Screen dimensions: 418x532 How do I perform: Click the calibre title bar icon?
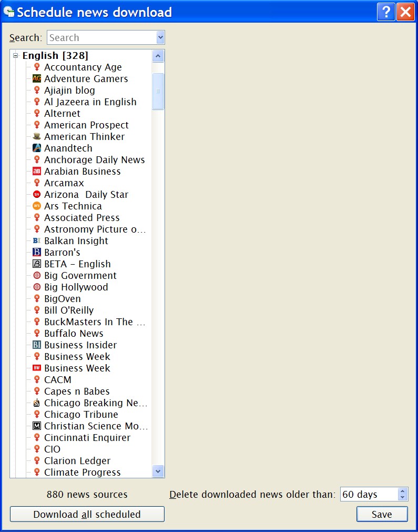coord(9,12)
